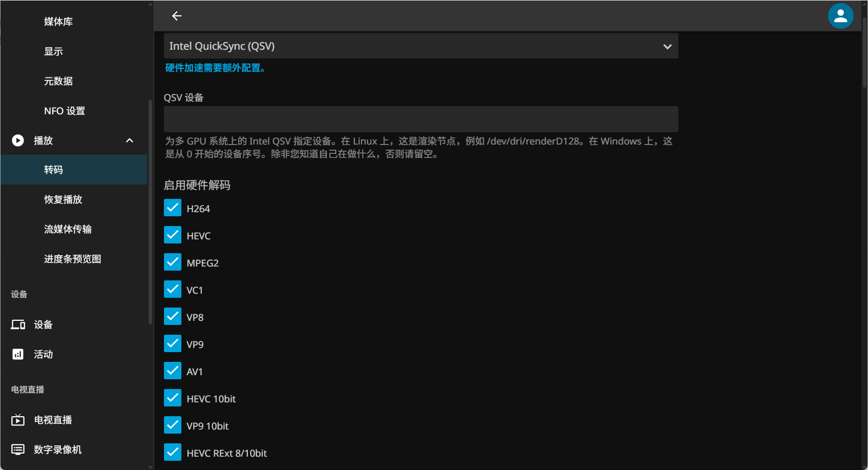Click the 活动 activity chart icon
The width and height of the screenshot is (868, 470).
click(18, 354)
